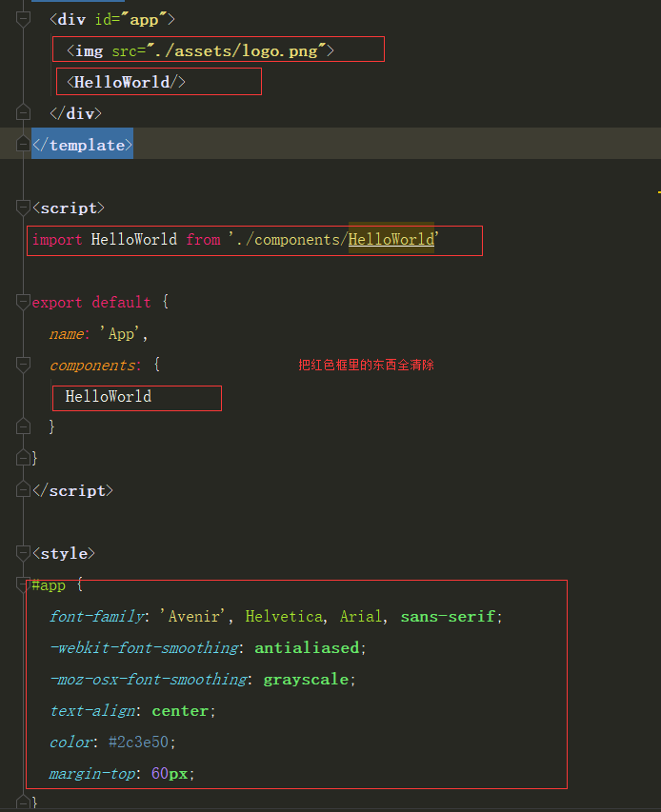661x812 pixels.
Task: Click the closing </div> tag
Action: click(x=75, y=113)
